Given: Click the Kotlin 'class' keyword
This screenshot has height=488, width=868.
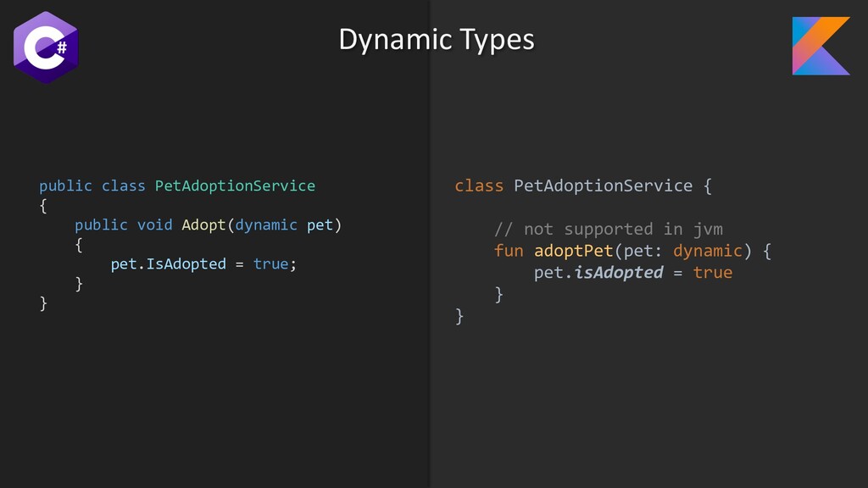Looking at the screenshot, I should 479,186.
